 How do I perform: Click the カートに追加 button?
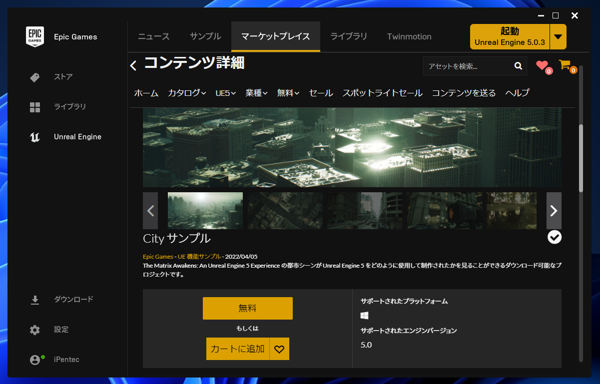point(238,349)
